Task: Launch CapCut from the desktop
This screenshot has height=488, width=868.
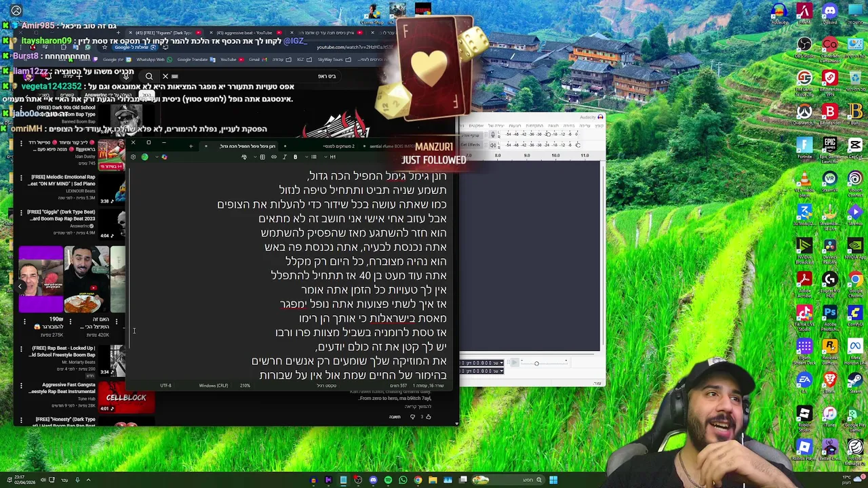Action: 854,146
